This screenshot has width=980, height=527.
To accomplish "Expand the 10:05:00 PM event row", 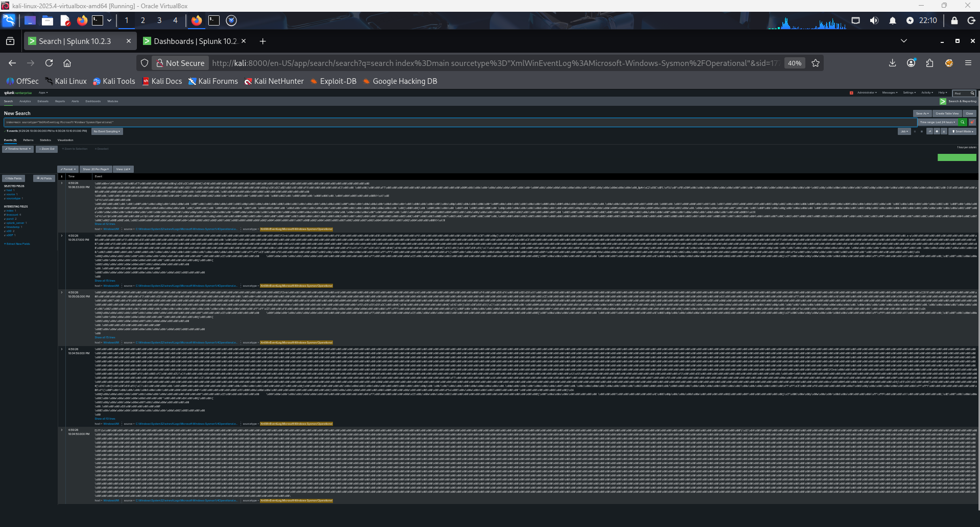I will 62,292.
